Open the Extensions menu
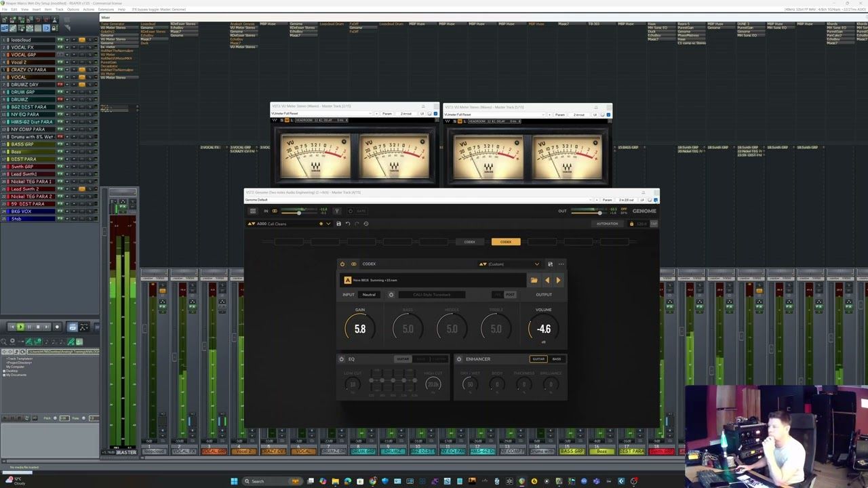868x488 pixels. tap(106, 9)
